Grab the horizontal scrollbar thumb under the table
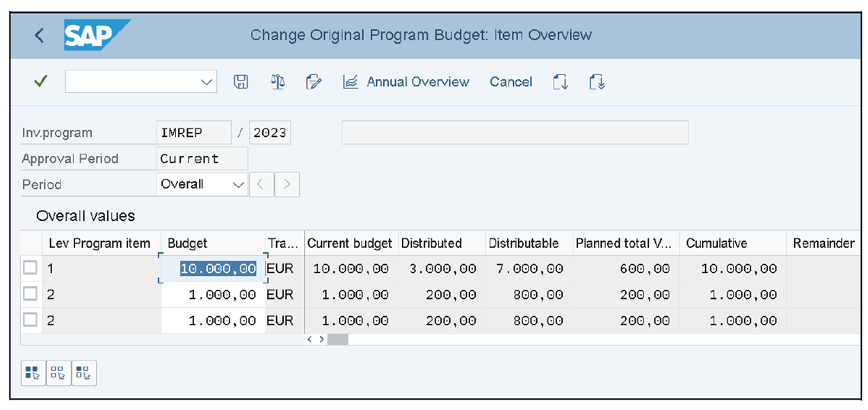 338,339
